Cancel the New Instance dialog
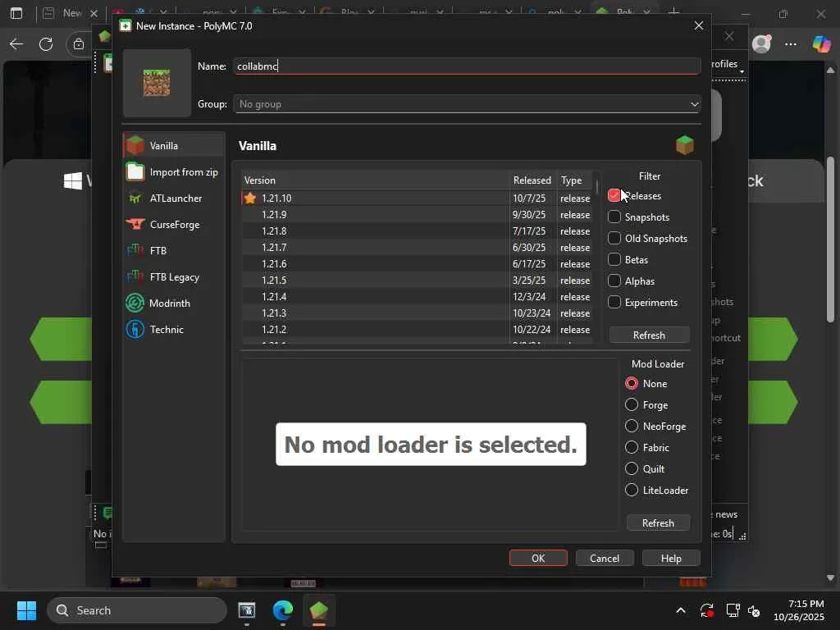The height and width of the screenshot is (630, 840). click(605, 558)
